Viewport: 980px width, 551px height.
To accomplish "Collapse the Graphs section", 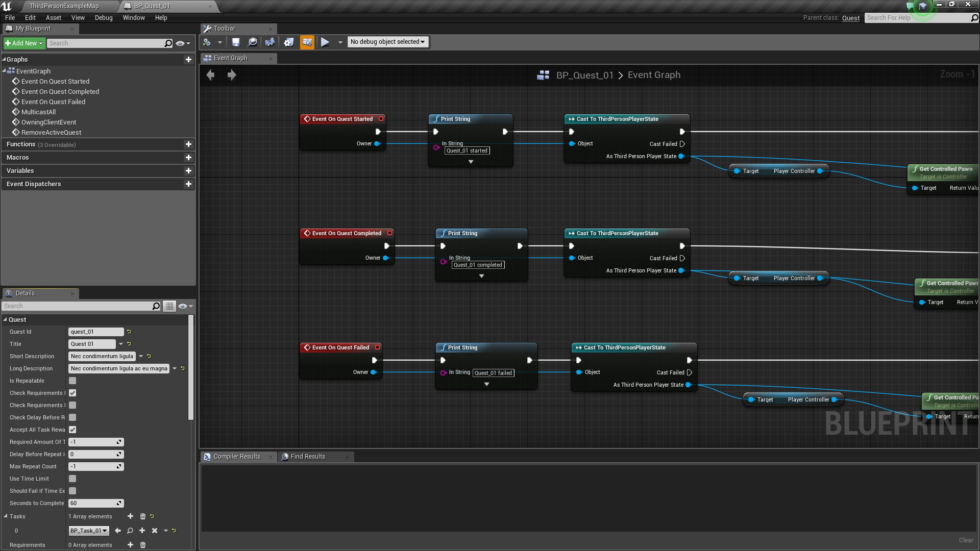I will click(x=4, y=60).
